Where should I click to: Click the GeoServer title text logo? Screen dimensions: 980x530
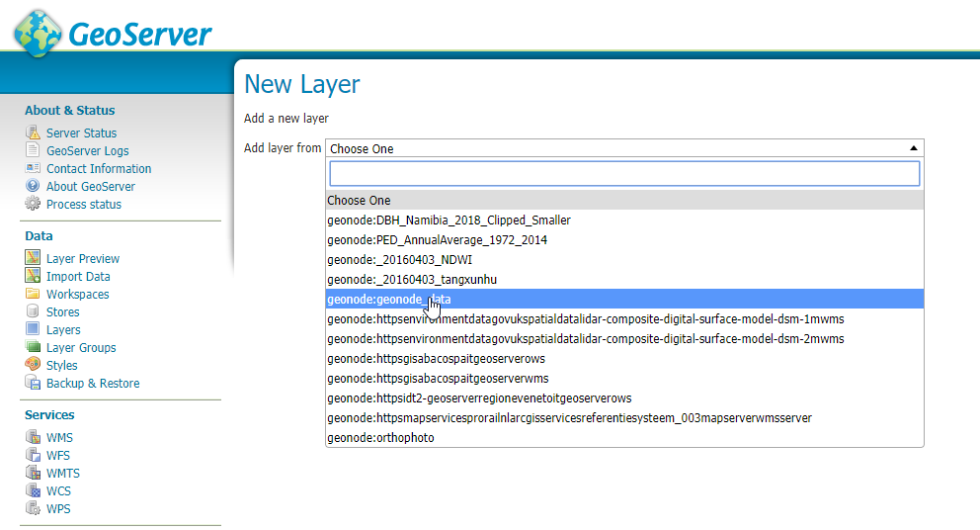click(140, 34)
